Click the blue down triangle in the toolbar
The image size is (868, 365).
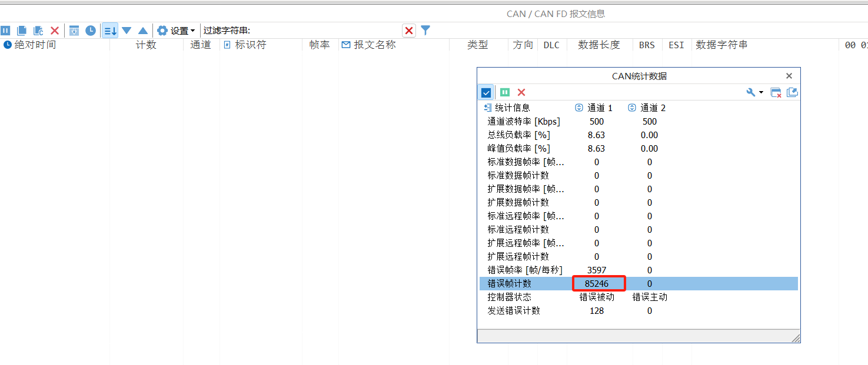127,31
